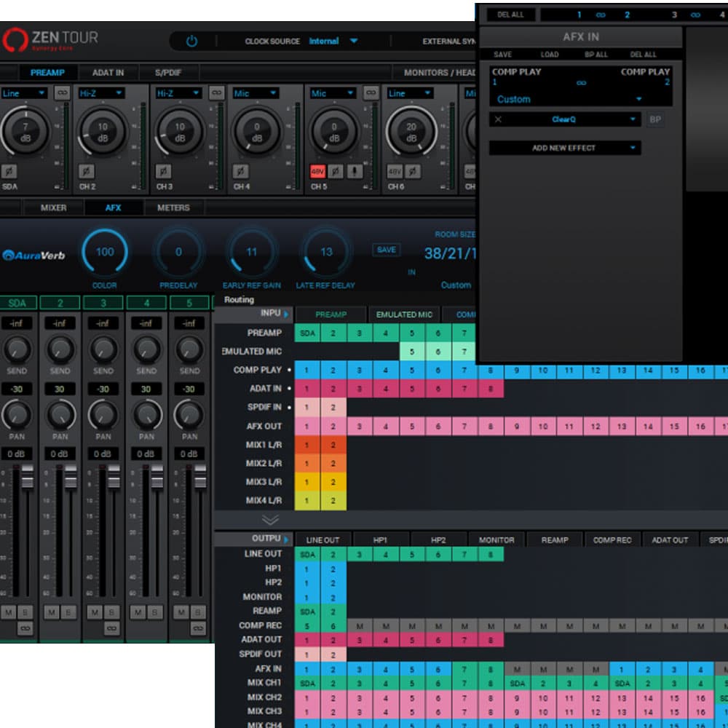Solo the SDA mixer channel
This screenshot has width=728, height=728.
click(25, 612)
